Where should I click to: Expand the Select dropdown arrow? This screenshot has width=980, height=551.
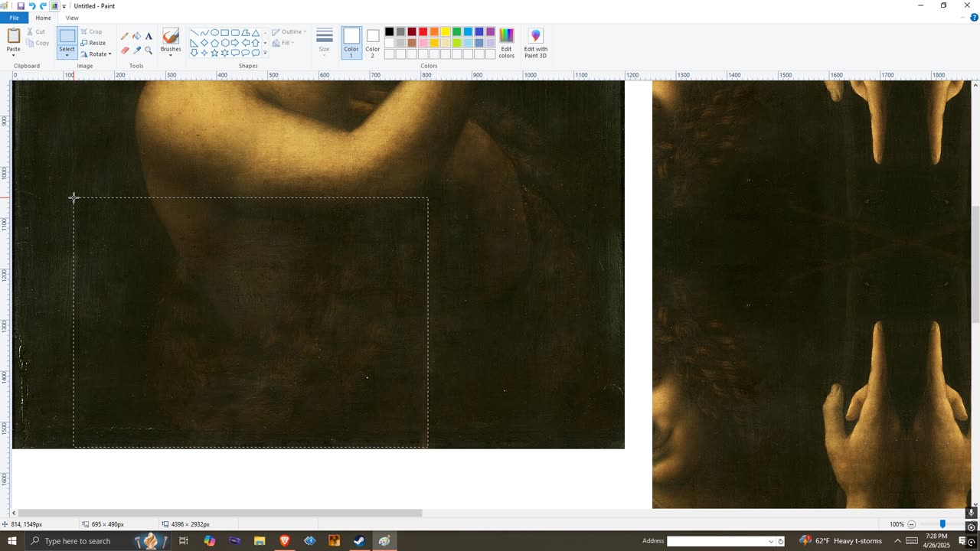67,54
